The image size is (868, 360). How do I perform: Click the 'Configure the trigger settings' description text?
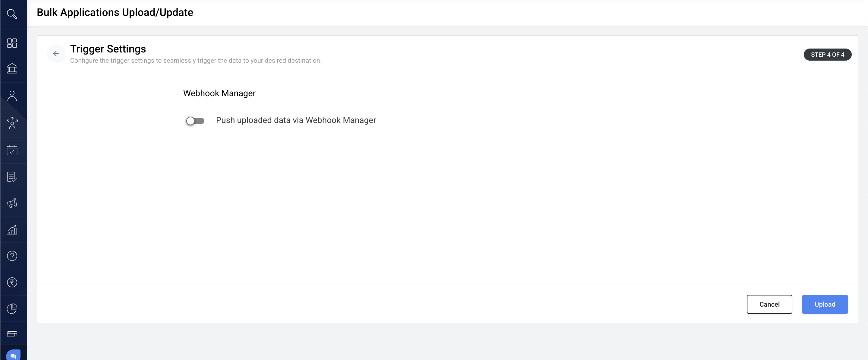[x=196, y=61]
